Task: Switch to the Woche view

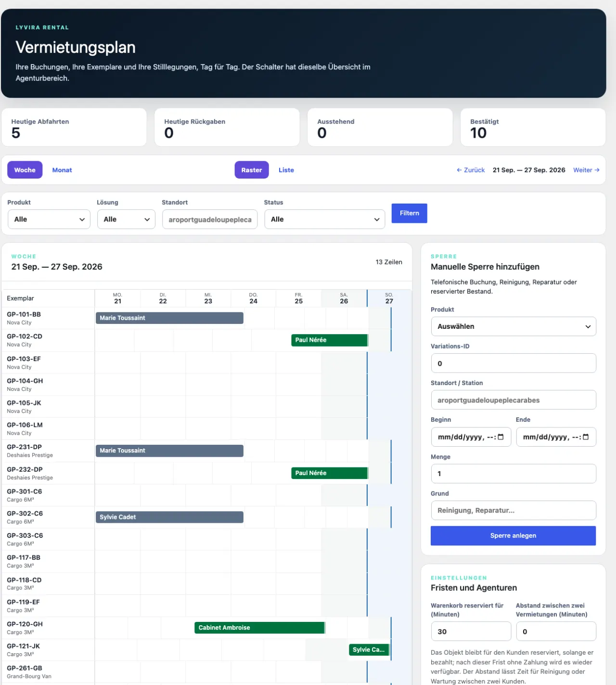Action: [x=25, y=170]
